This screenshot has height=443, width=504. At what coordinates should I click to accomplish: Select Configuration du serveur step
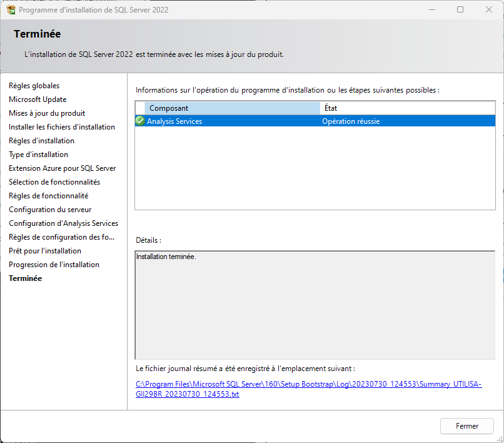click(x=50, y=210)
